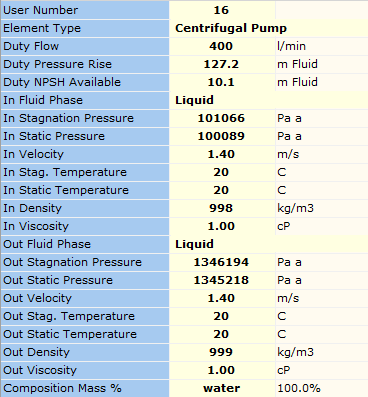
Task: Click the 'Out Fluid Phase' label
Action: 47,244
